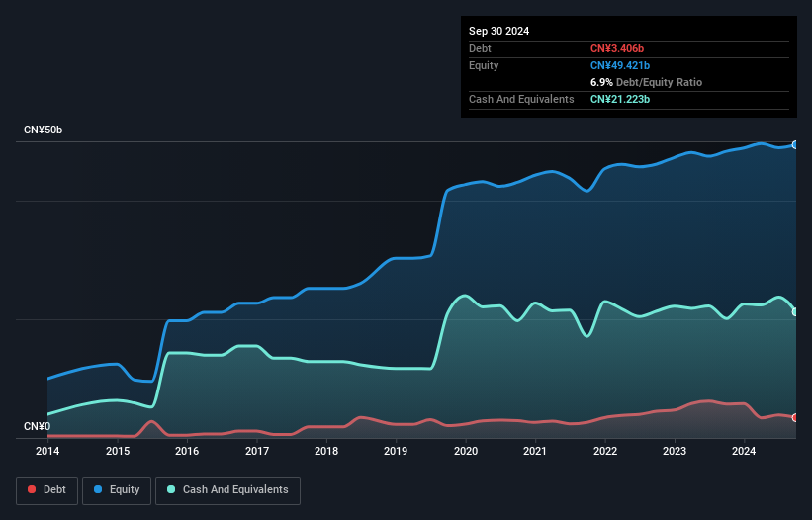Click the Cash value CN¥21.223b
Image resolution: width=812 pixels, height=520 pixels.
(x=620, y=99)
